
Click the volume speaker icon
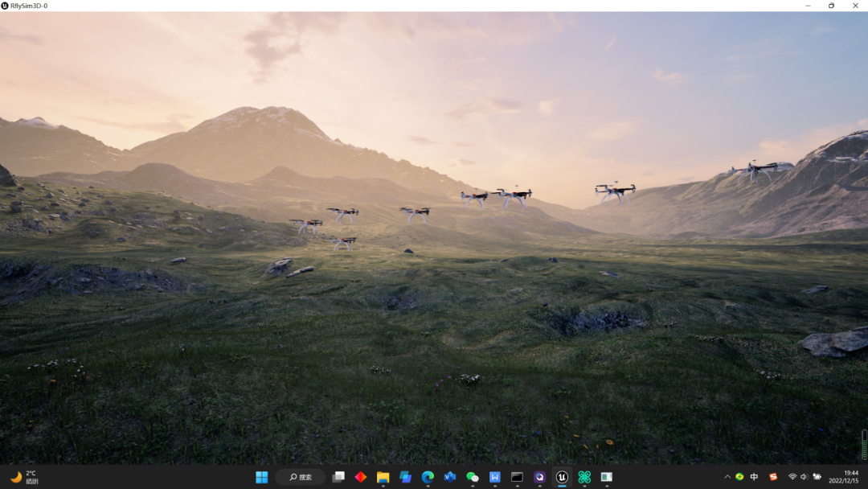click(x=805, y=477)
